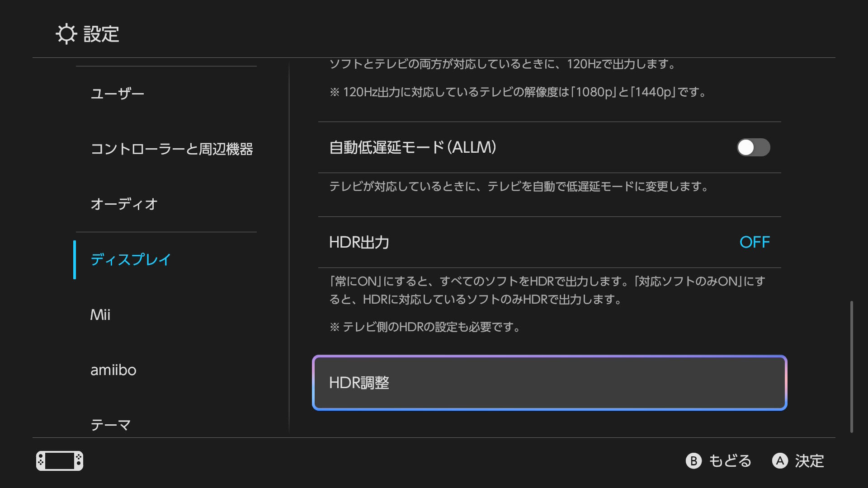Open コントローラーと周辺機器 settings

[171, 149]
